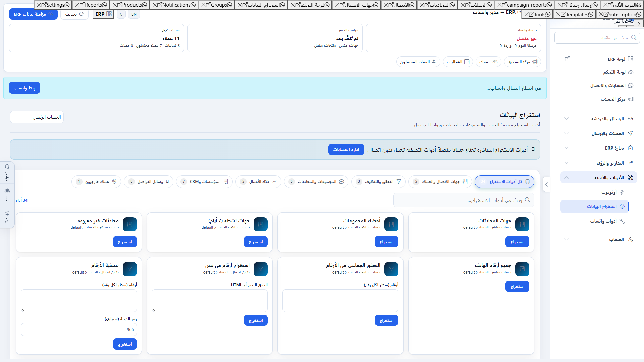Switch to the Products tab
This screenshot has height=362, width=644.
pos(132,5)
